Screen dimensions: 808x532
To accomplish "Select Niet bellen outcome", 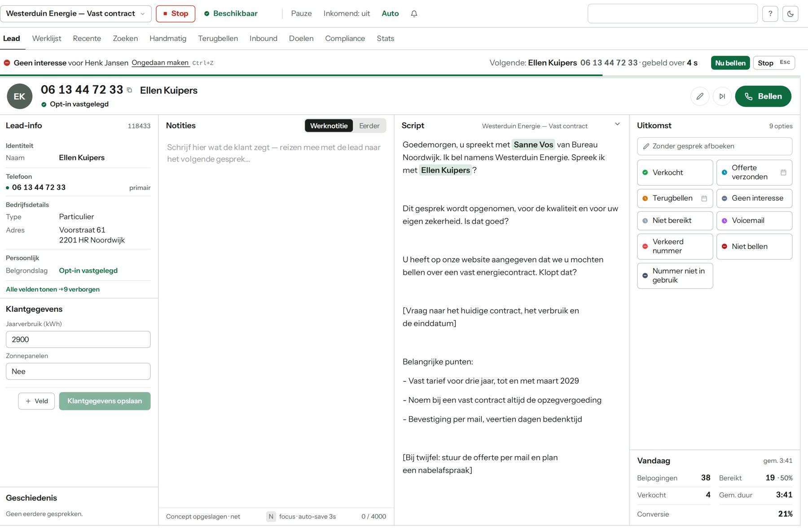I will (x=754, y=246).
